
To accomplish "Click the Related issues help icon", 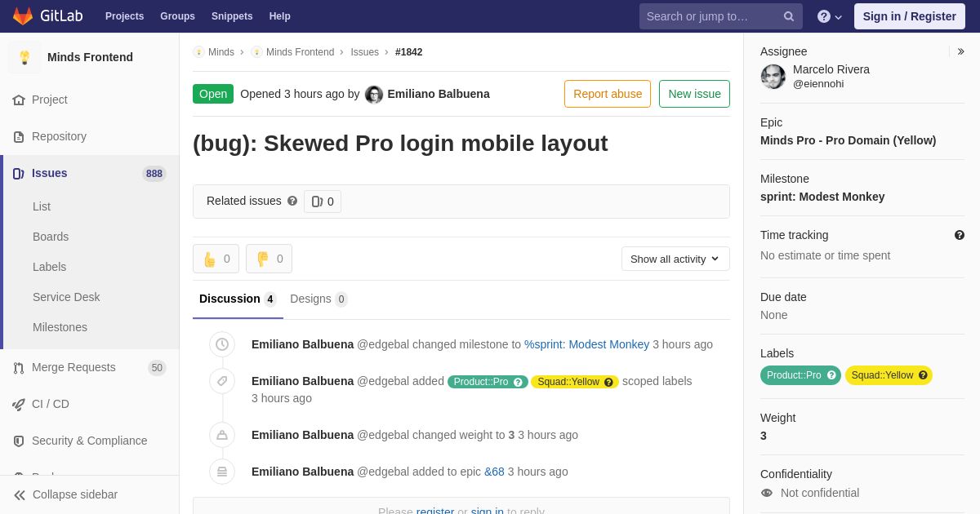I will click(x=292, y=201).
